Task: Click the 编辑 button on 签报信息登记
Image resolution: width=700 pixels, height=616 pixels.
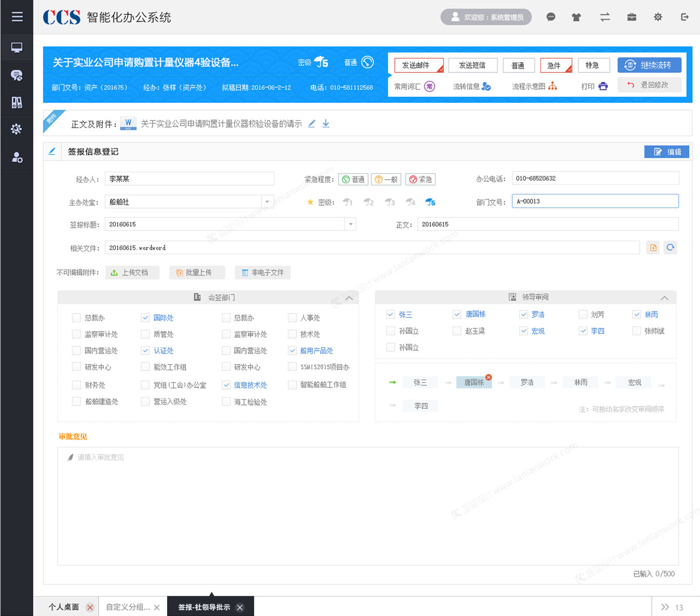Action: pyautogui.click(x=667, y=151)
